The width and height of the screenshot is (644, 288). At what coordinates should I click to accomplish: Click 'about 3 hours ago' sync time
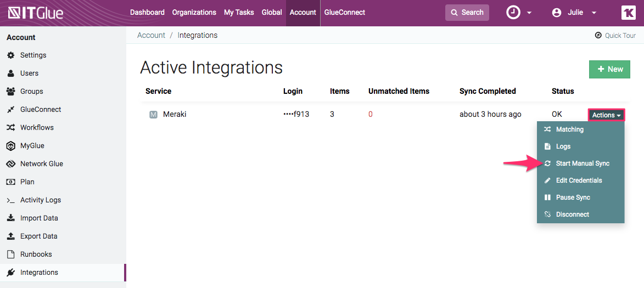coord(490,115)
